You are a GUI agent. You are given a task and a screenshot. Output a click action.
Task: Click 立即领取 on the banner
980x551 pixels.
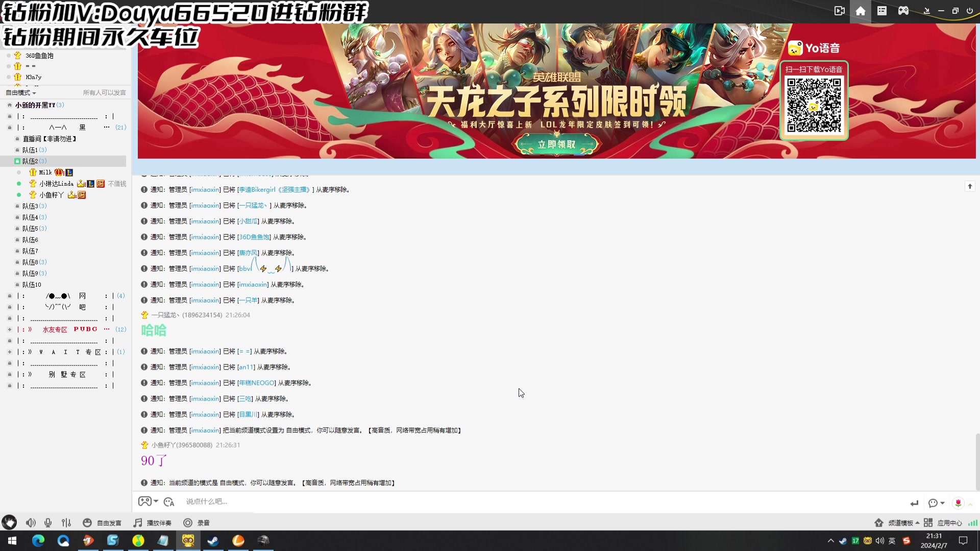(556, 144)
